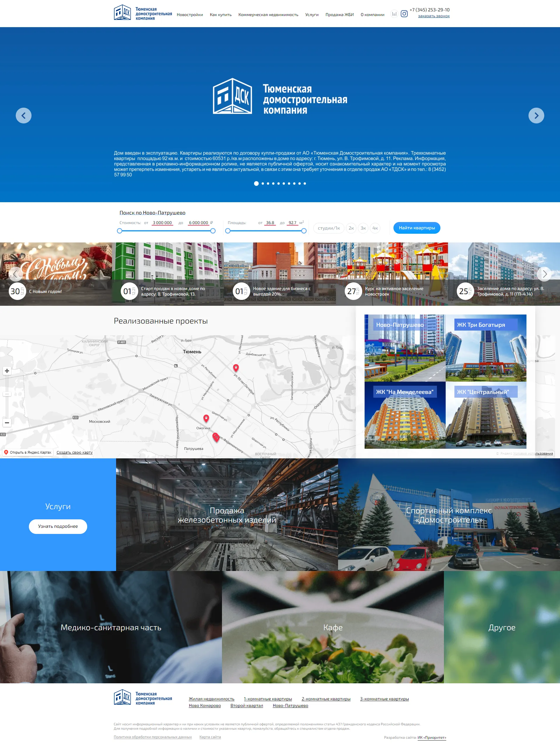Click the company logo in the header
Screen dimensions: 560x744
point(143,13)
